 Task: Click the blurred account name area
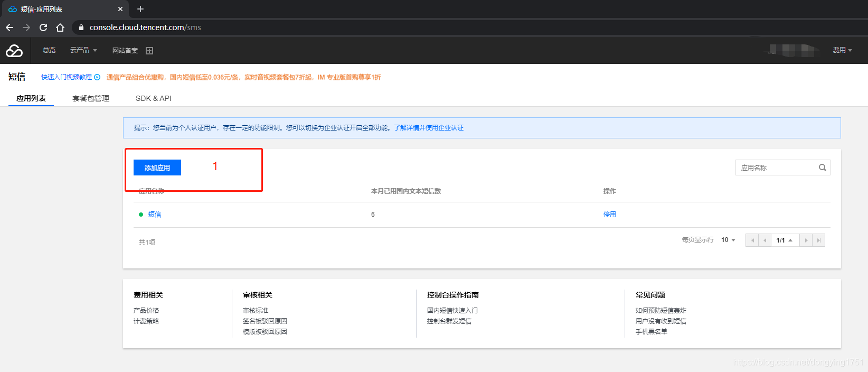[791, 50]
